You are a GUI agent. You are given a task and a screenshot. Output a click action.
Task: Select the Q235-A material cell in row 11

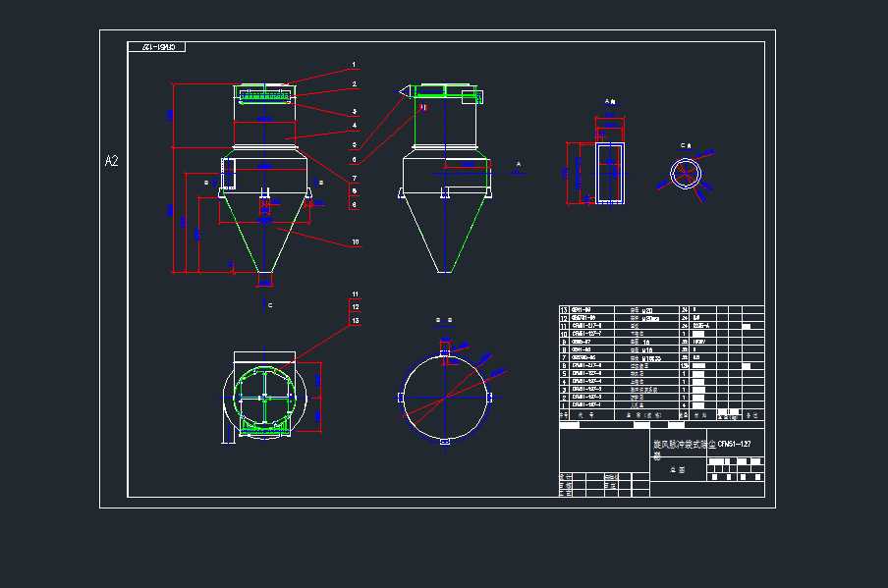pyautogui.click(x=701, y=326)
